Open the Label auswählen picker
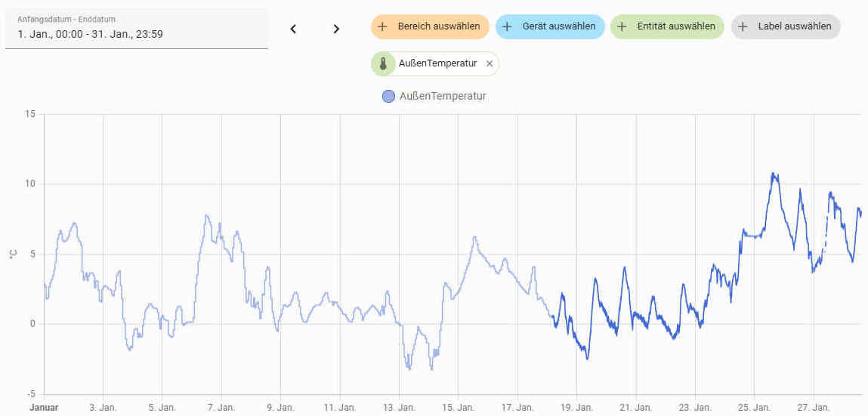 tap(786, 26)
